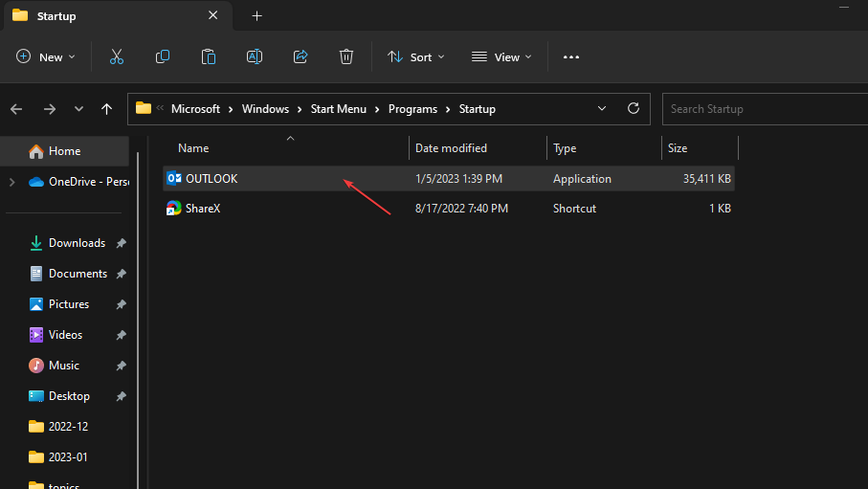Open the See more three-dots menu
Viewport: 868px width, 489px height.
[570, 57]
